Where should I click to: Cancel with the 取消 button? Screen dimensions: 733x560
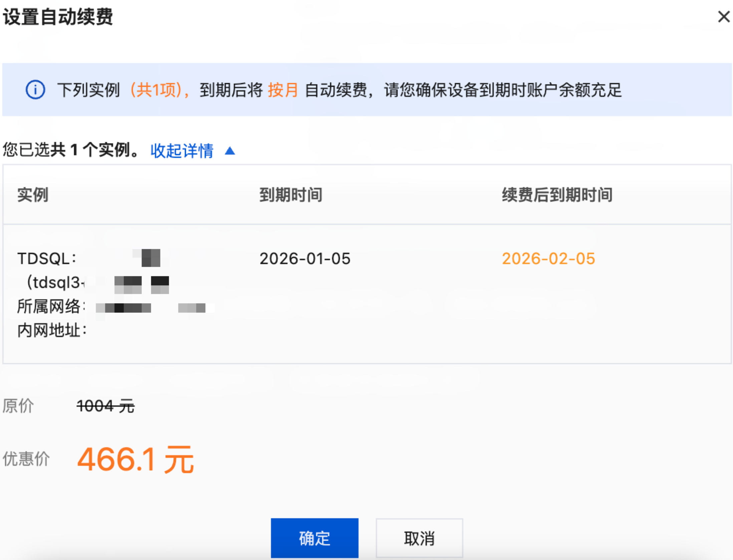click(419, 538)
